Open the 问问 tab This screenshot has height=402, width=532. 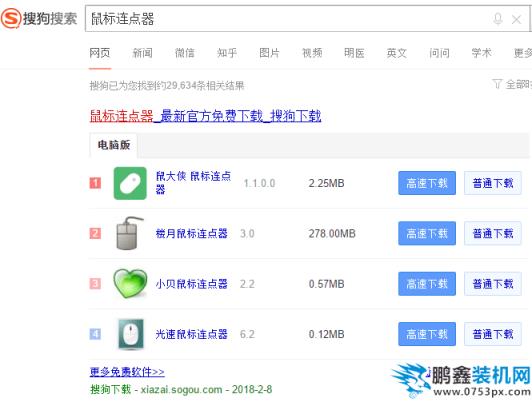(x=439, y=53)
